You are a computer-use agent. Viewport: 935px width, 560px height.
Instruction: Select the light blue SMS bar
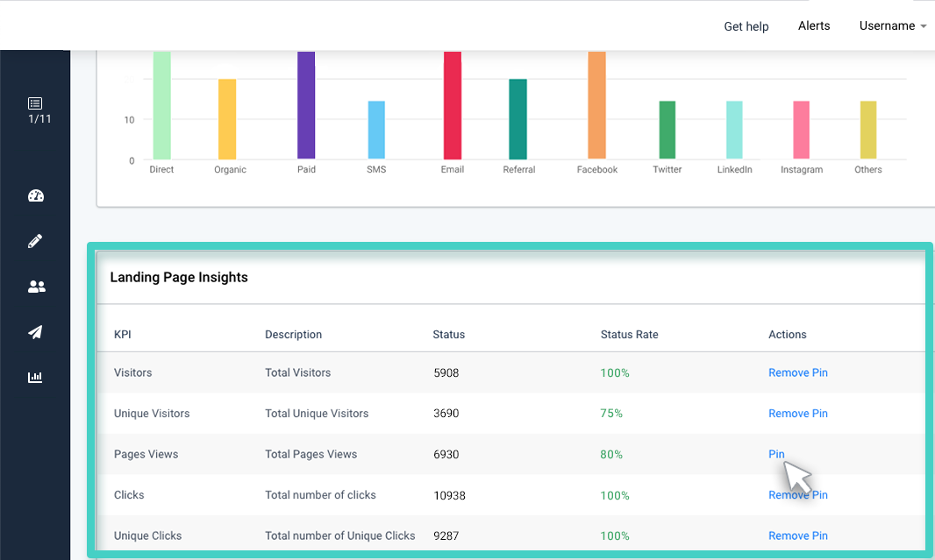(x=376, y=130)
